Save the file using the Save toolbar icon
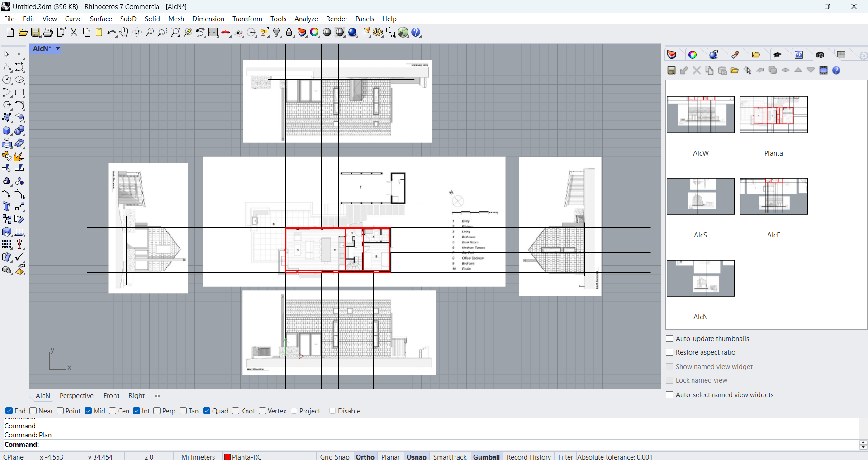The width and height of the screenshot is (868, 460). 36,32
